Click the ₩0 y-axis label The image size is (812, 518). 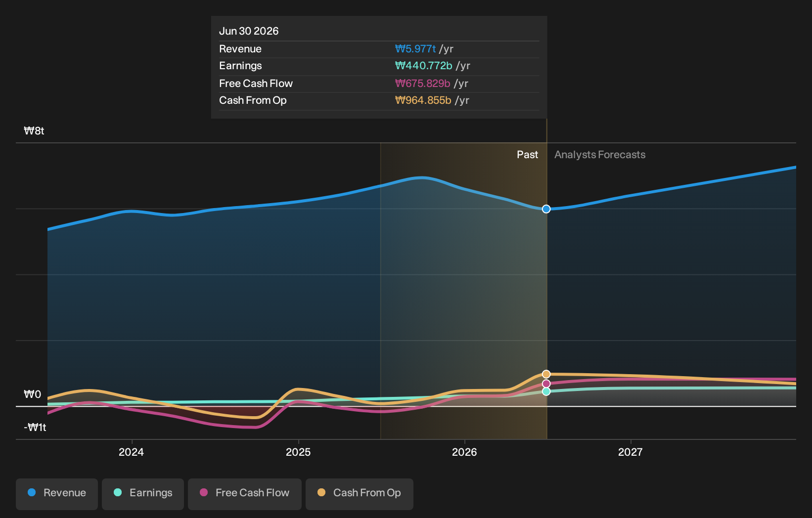(33, 394)
